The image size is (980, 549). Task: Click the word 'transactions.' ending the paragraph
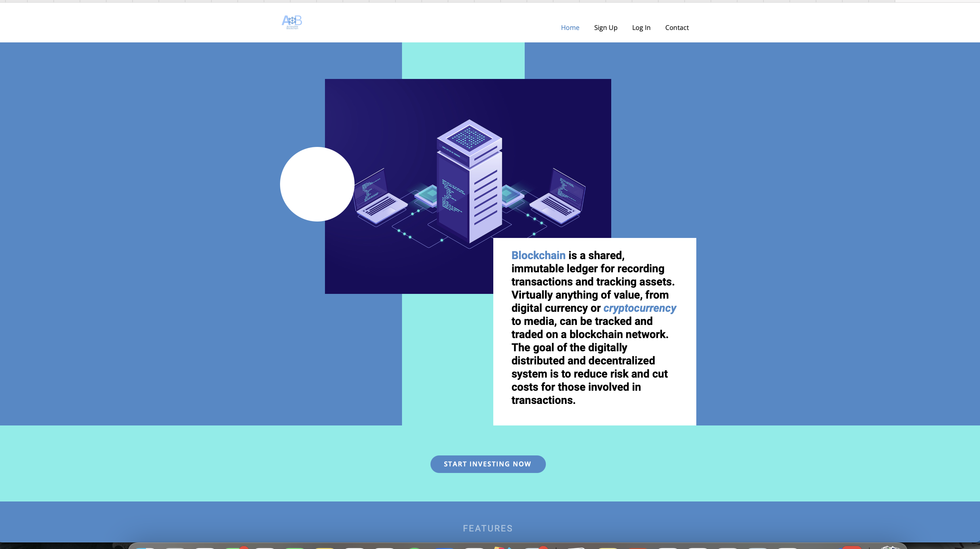(543, 400)
